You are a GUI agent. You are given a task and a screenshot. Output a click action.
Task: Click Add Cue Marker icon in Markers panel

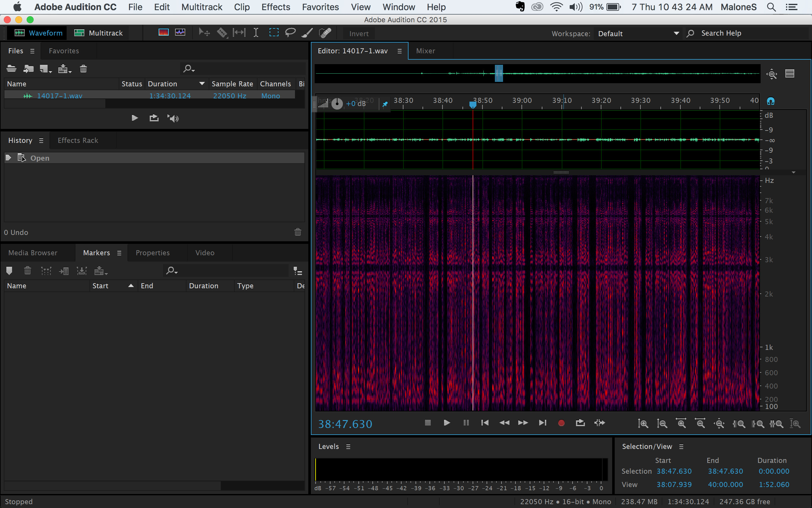[10, 271]
